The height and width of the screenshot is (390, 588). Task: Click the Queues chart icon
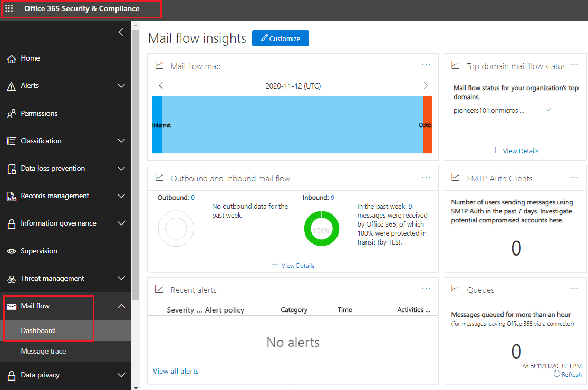coord(455,289)
